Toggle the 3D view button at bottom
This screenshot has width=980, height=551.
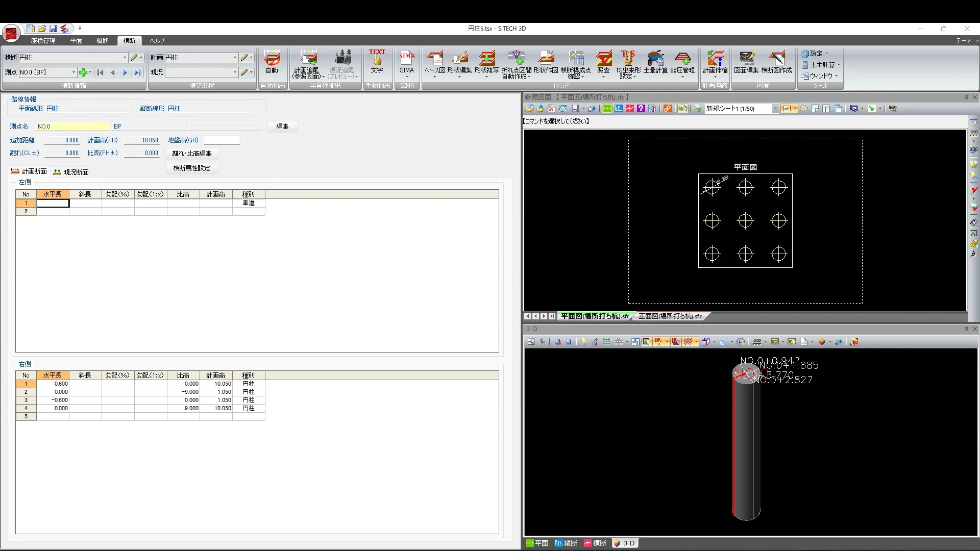pyautogui.click(x=625, y=543)
